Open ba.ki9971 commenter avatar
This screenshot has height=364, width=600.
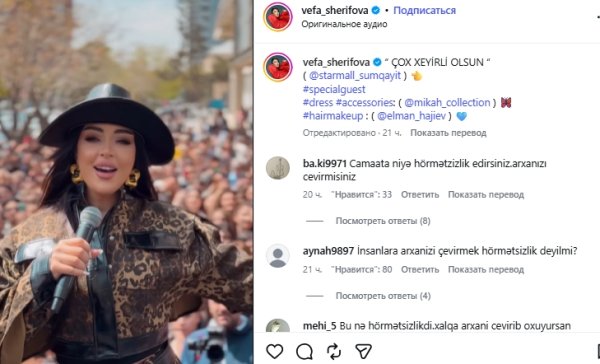(278, 168)
